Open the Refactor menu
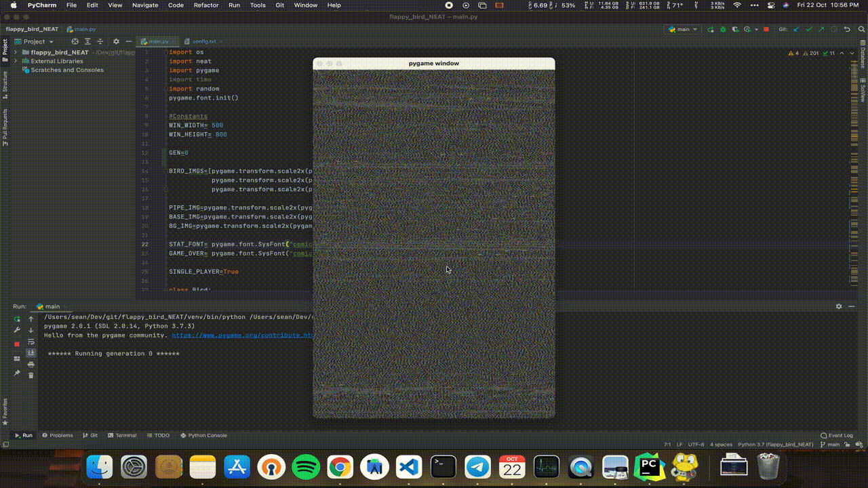868x488 pixels. tap(206, 5)
